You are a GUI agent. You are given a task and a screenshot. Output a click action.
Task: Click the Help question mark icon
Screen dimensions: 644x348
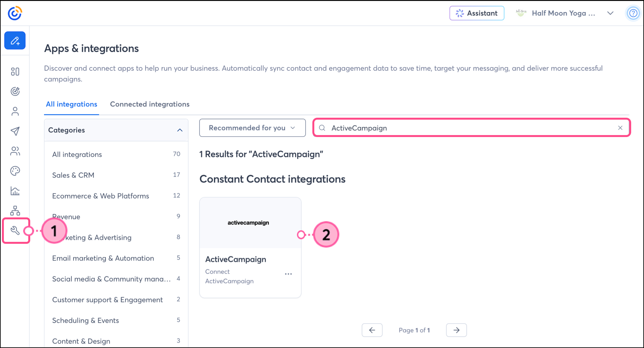(x=633, y=13)
